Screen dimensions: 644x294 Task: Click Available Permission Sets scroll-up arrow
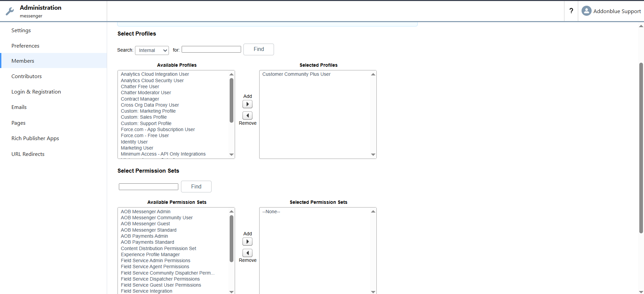231,212
